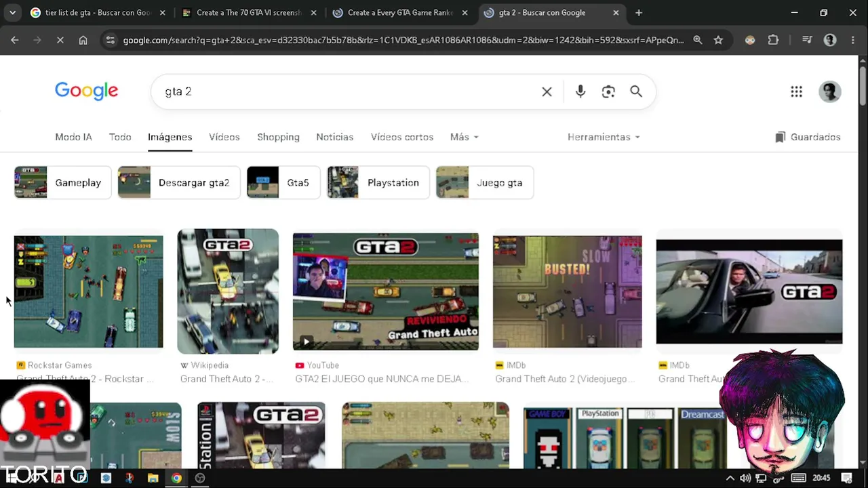Image resolution: width=868 pixels, height=488 pixels.
Task: Bookmark this page with the star
Action: click(x=718, y=40)
